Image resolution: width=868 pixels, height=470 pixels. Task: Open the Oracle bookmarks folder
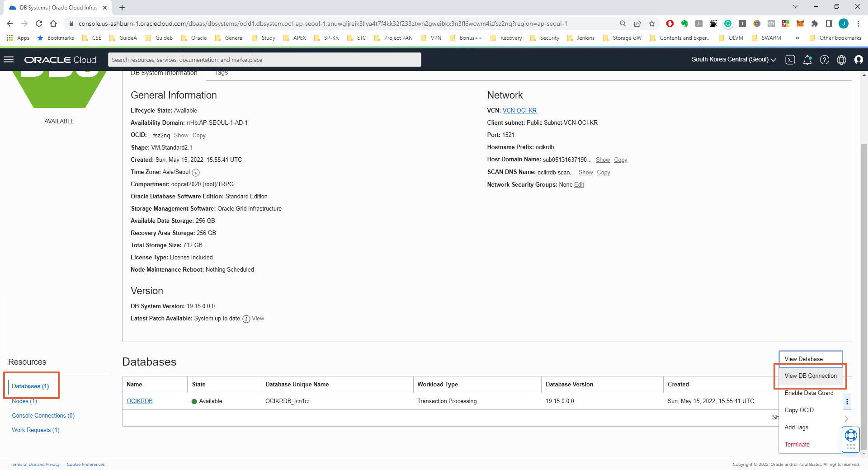click(x=194, y=38)
